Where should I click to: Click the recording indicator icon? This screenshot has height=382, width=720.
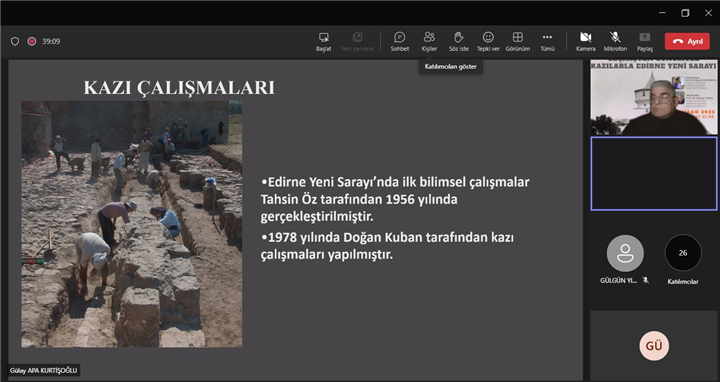(32, 41)
